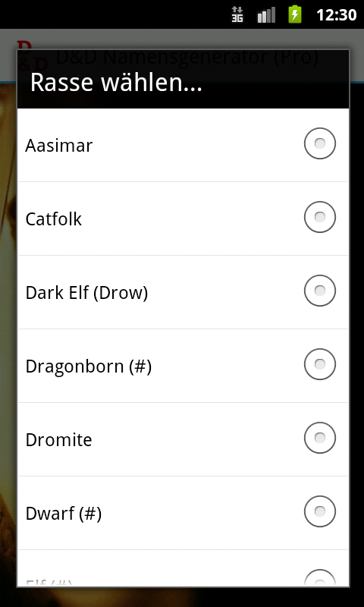Click the Rasse wählen... dialog title
Screen dimensions: 364x607
(x=116, y=83)
